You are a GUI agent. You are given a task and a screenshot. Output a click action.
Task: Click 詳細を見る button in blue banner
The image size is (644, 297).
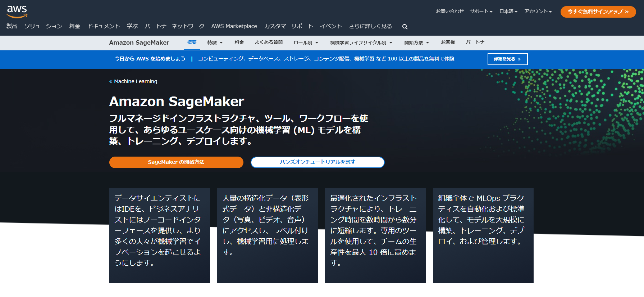pyautogui.click(x=507, y=59)
